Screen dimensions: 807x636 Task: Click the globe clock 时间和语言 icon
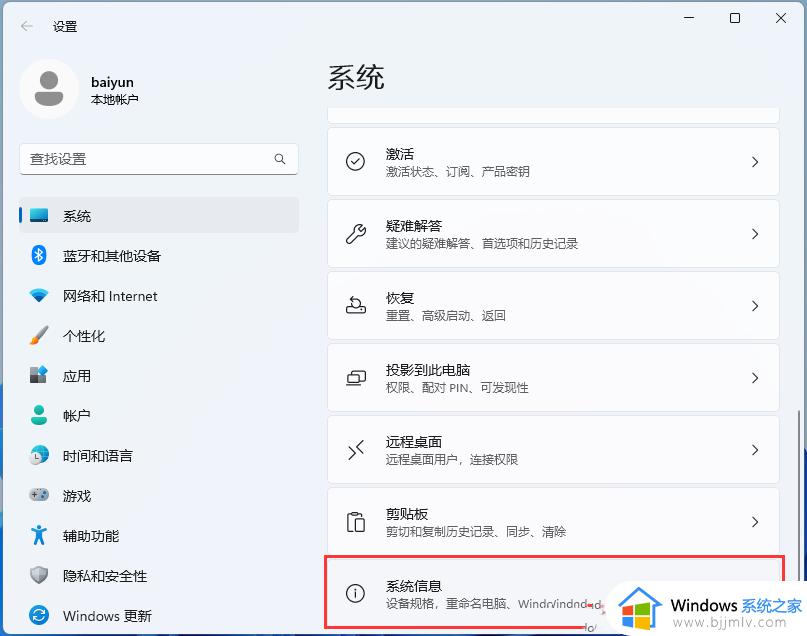click(39, 455)
